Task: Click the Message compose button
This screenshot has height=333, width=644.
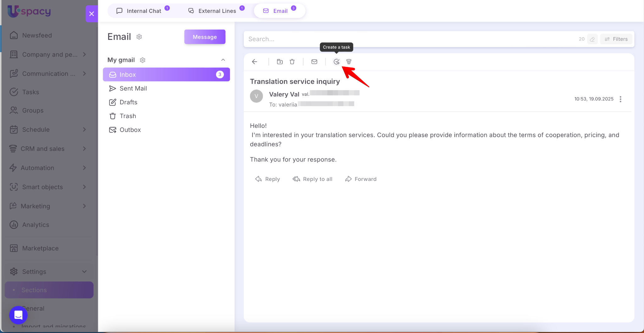Action: (x=205, y=37)
